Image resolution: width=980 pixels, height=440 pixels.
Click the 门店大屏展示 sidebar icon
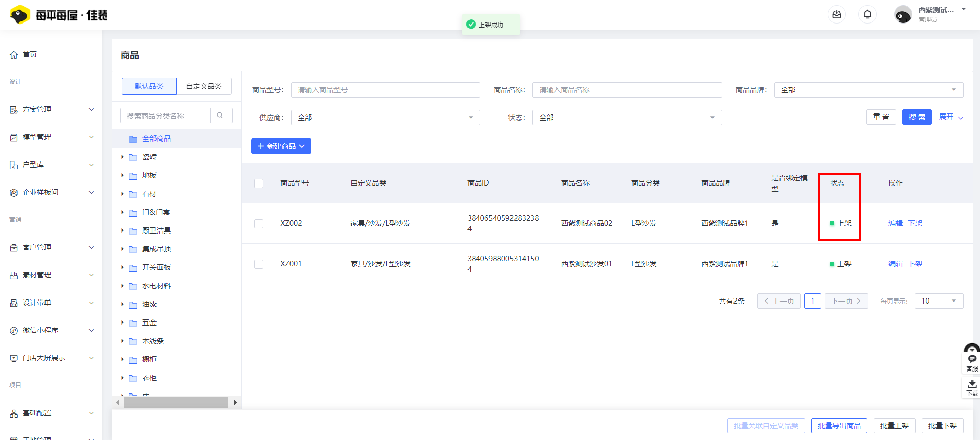pos(14,358)
